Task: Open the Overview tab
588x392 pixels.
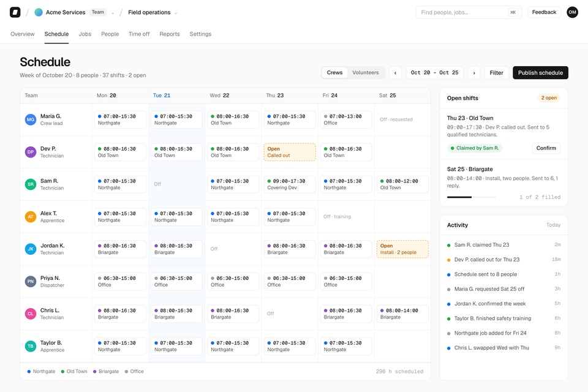Action: tap(23, 34)
